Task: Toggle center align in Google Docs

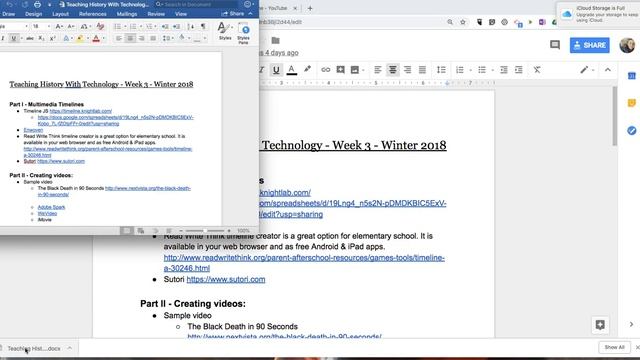Action: click(x=393, y=70)
